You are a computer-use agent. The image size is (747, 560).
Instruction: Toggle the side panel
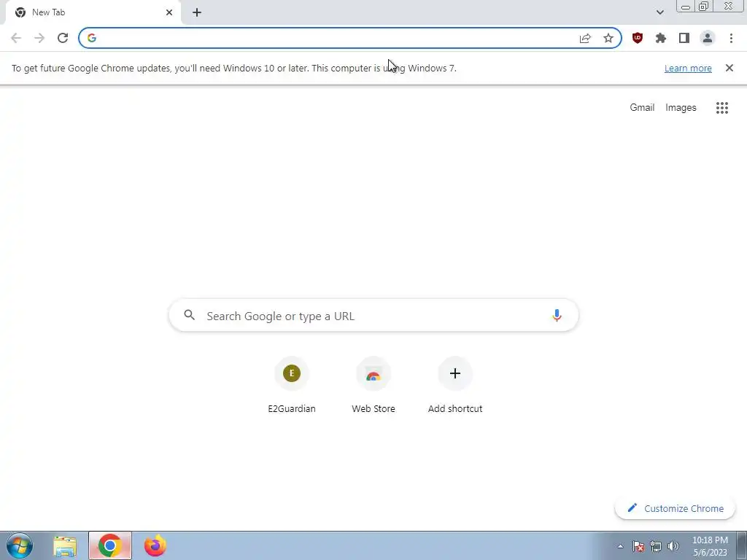tap(684, 38)
